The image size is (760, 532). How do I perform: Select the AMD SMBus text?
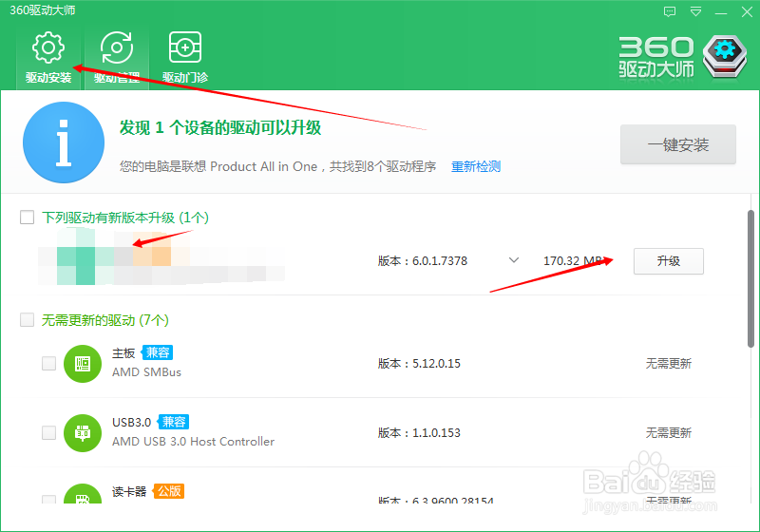point(147,372)
